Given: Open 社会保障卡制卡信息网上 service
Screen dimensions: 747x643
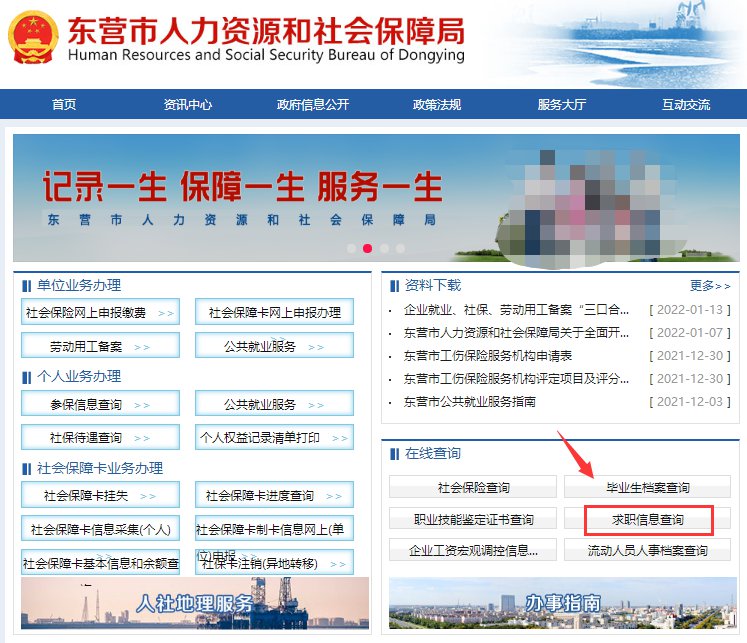Looking at the screenshot, I should (x=274, y=528).
